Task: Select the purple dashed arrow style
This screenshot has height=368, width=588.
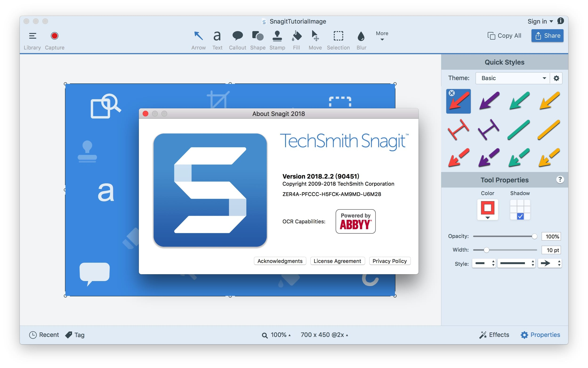Action: coord(489,157)
